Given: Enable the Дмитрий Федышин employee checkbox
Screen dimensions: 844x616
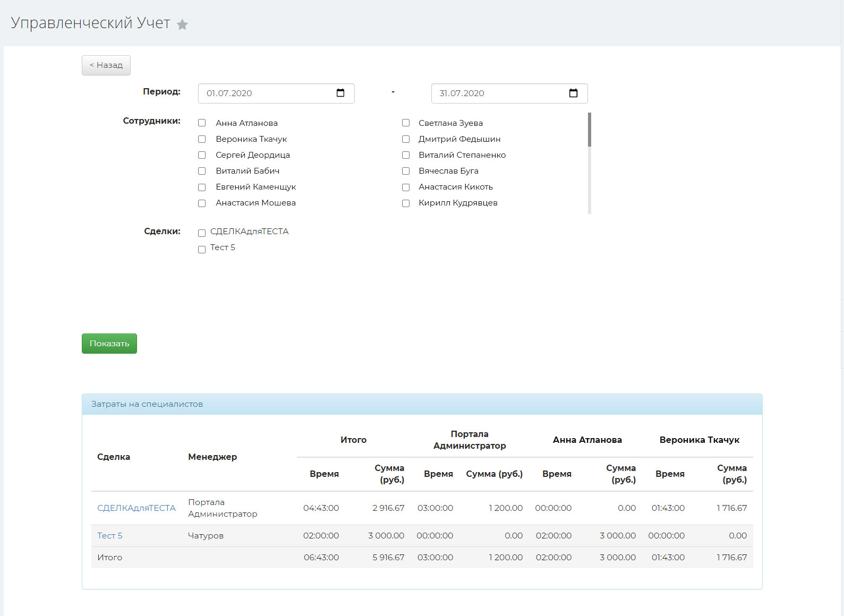Looking at the screenshot, I should (406, 139).
